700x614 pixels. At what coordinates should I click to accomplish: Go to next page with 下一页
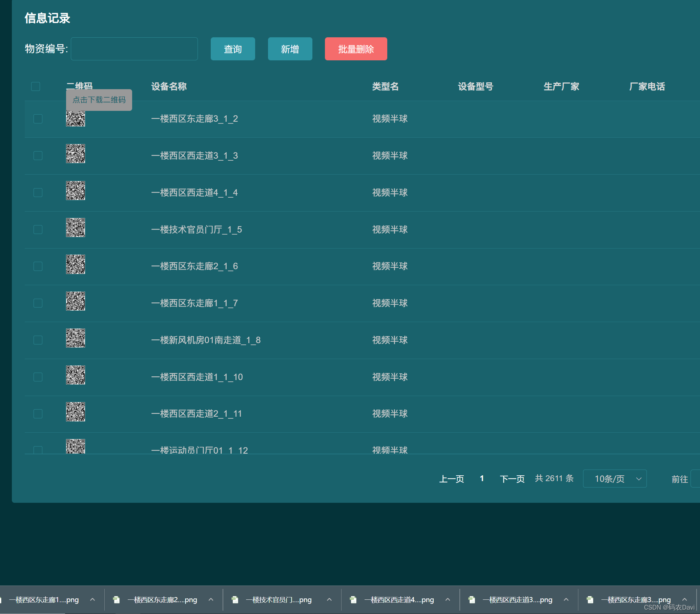click(512, 479)
